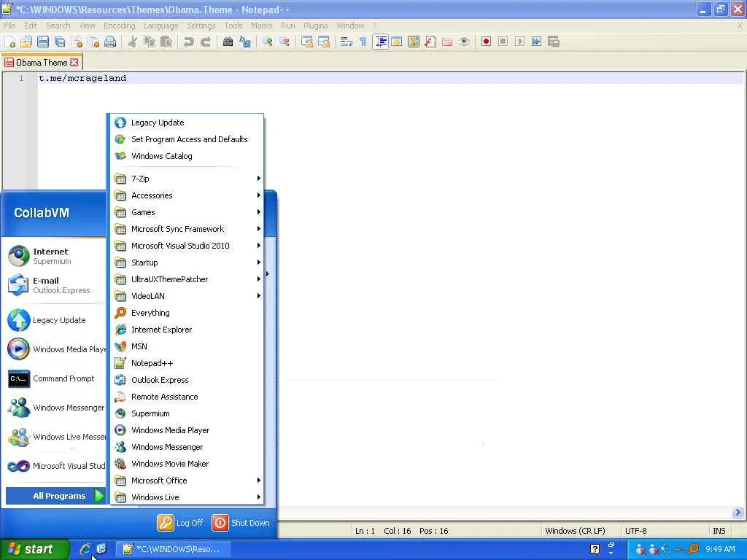
Task: Expand the Accessories submenu
Action: pos(187,195)
